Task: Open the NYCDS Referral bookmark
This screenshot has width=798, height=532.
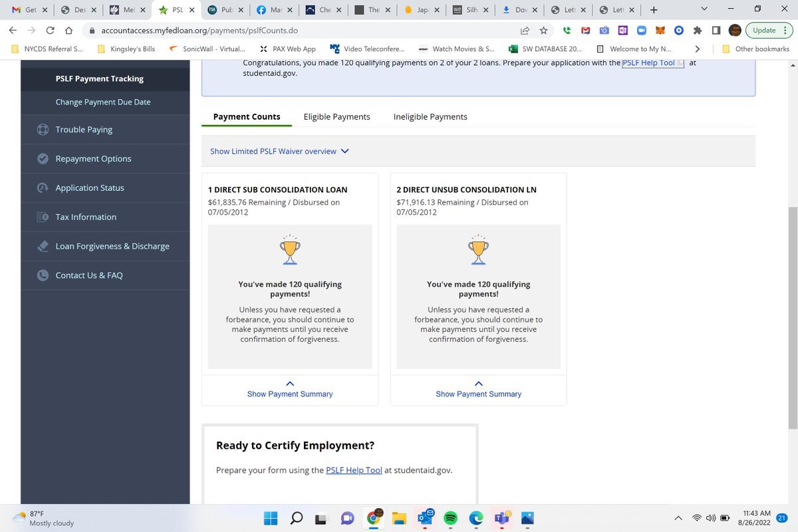Action: click(47, 49)
